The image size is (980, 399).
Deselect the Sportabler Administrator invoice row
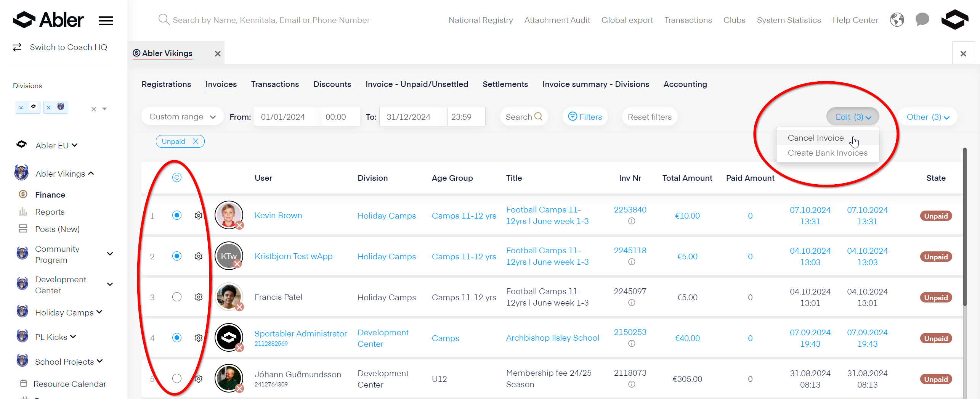pyautogui.click(x=177, y=338)
